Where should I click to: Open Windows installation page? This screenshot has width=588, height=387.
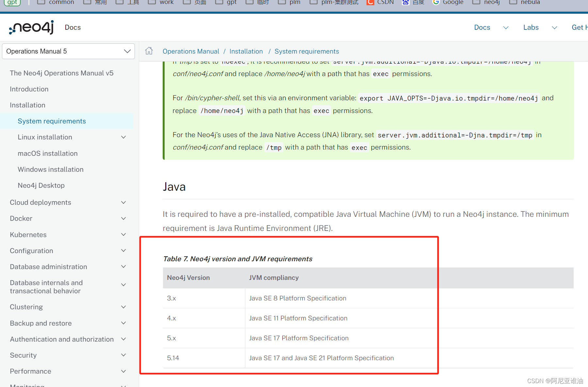pyautogui.click(x=51, y=169)
